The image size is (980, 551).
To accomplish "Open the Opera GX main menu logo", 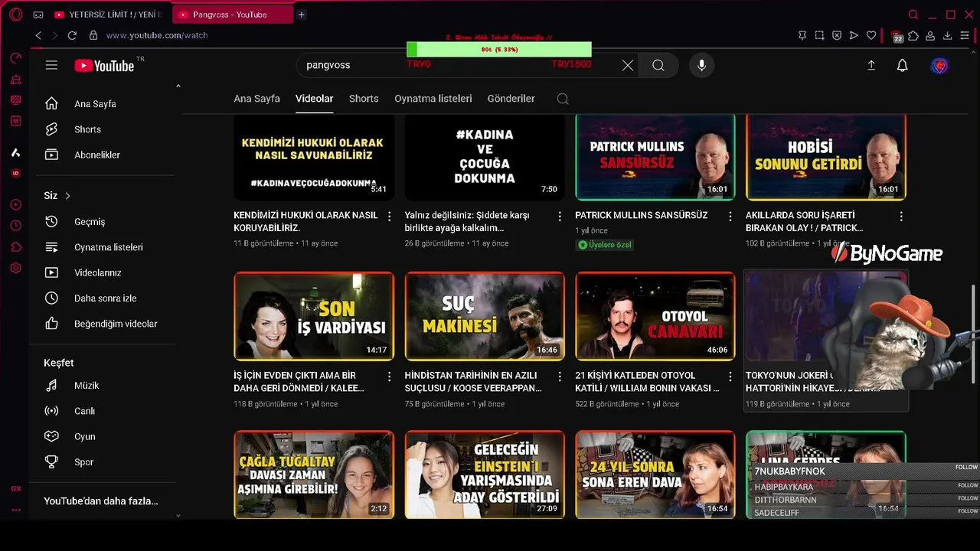I will point(15,15).
